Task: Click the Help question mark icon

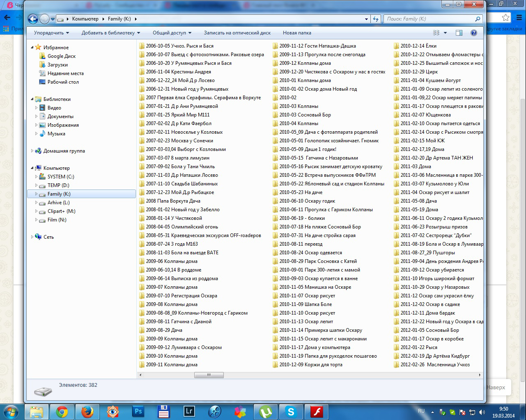Action: pos(473,33)
